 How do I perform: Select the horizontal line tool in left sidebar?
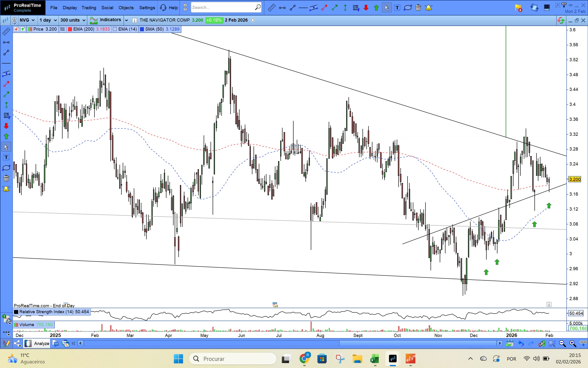(6, 63)
